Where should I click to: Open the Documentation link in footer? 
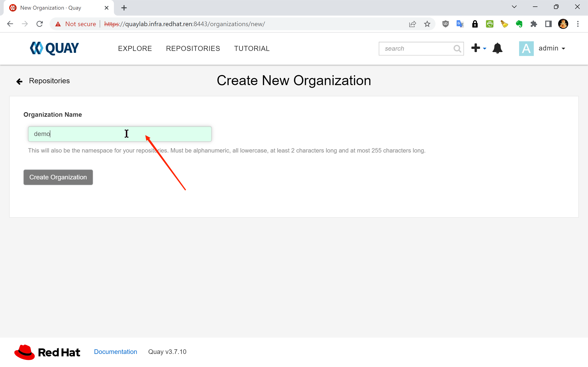click(115, 352)
